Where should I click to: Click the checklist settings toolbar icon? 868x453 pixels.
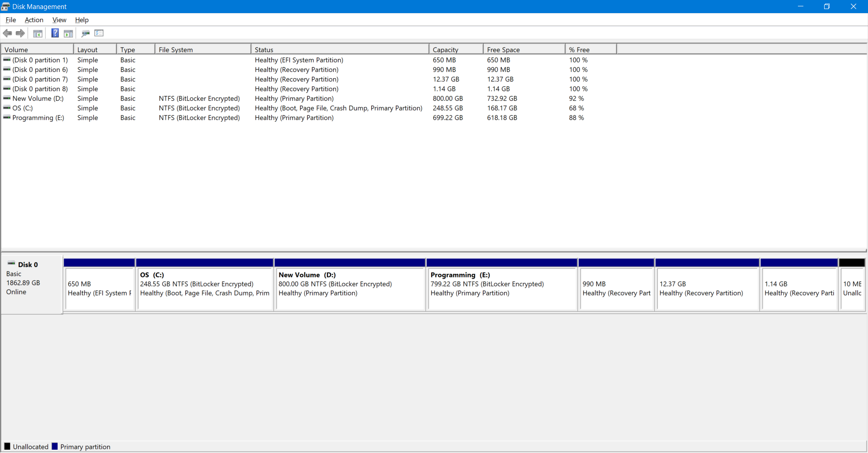(x=99, y=33)
